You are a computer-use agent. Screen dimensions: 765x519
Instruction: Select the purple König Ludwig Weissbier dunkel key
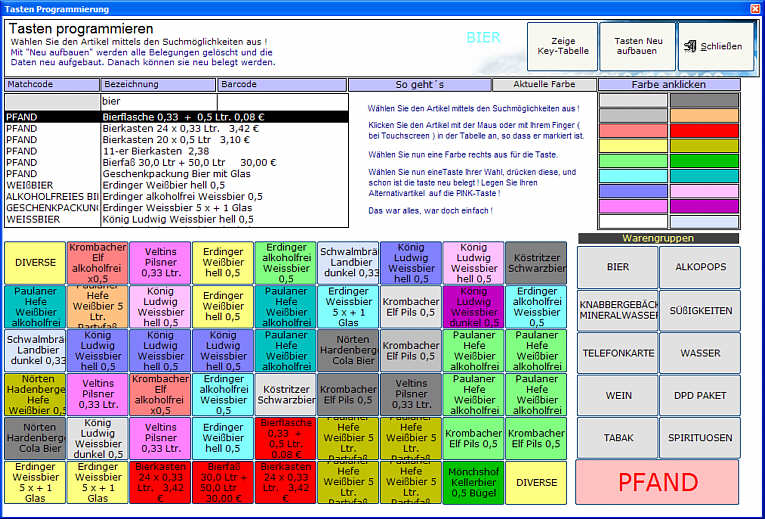(x=473, y=306)
